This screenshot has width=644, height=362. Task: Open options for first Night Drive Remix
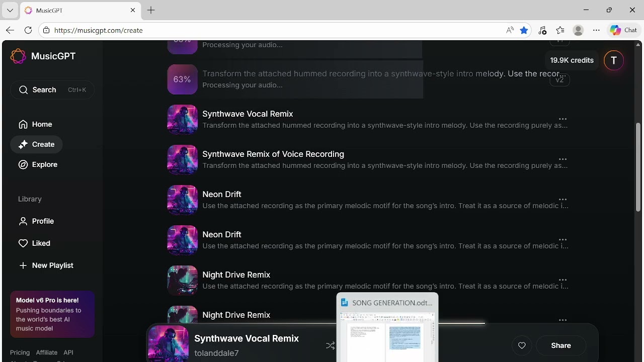[x=562, y=280]
